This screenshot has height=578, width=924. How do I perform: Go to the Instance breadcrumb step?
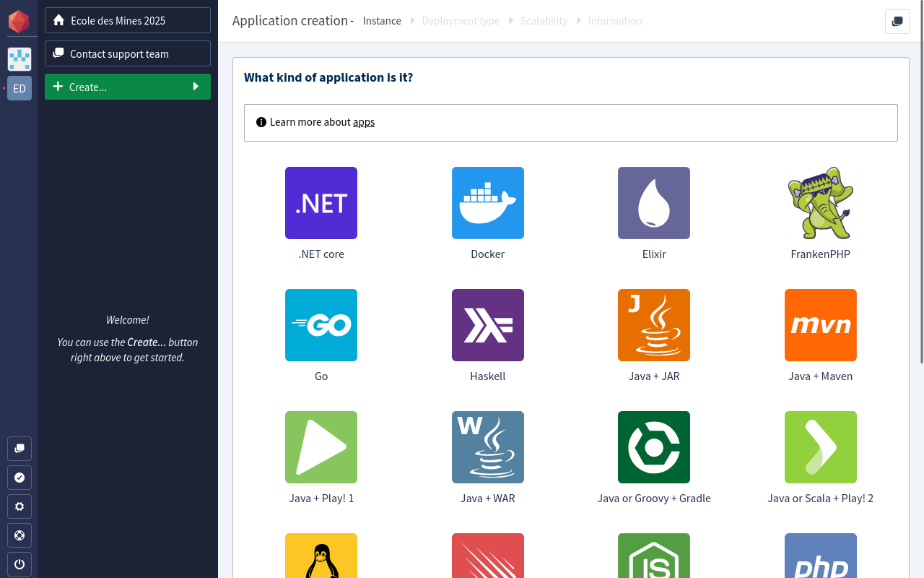click(x=382, y=21)
